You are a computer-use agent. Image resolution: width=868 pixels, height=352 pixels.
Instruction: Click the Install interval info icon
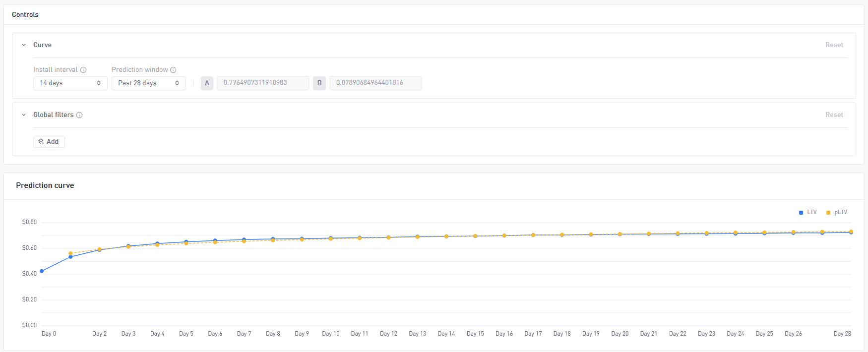[x=83, y=70]
